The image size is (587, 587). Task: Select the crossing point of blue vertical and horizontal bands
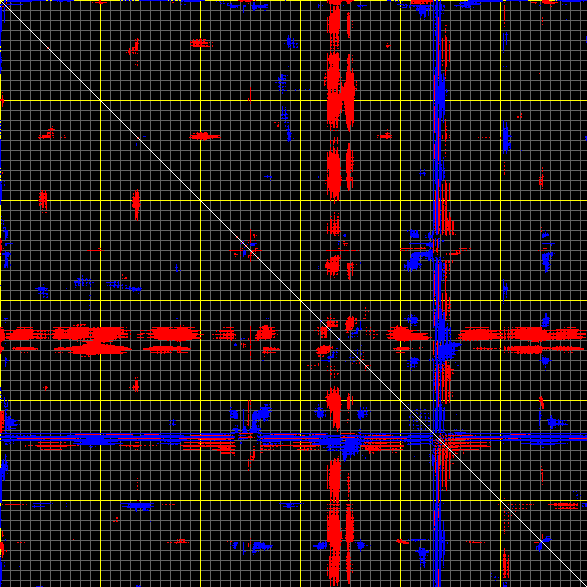pyautogui.click(x=439, y=437)
